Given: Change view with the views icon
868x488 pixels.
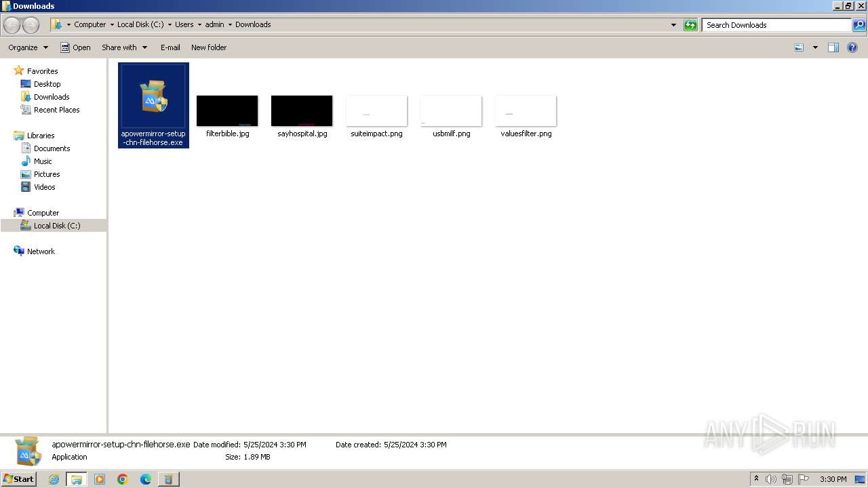Looking at the screenshot, I should (799, 47).
